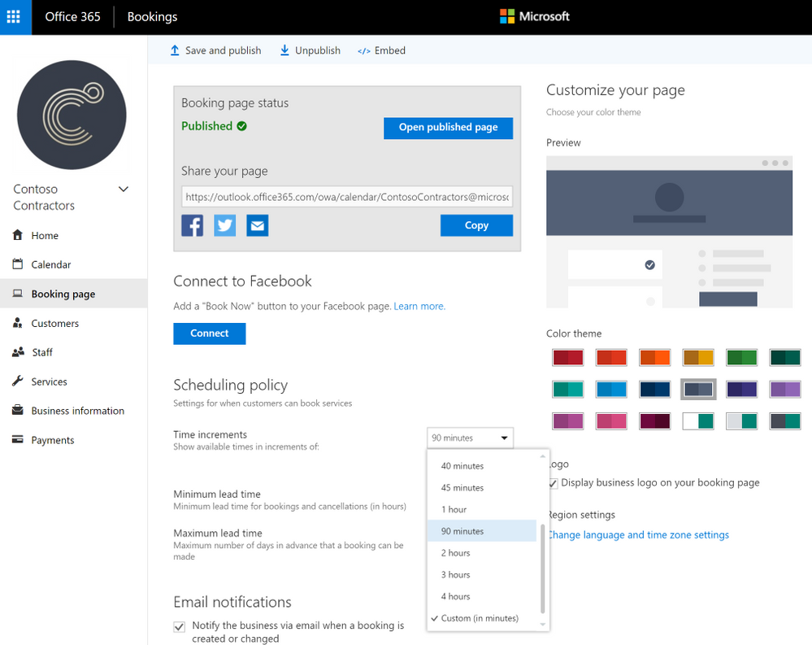Share the page via Twitter icon
The image size is (812, 645).
[225, 225]
